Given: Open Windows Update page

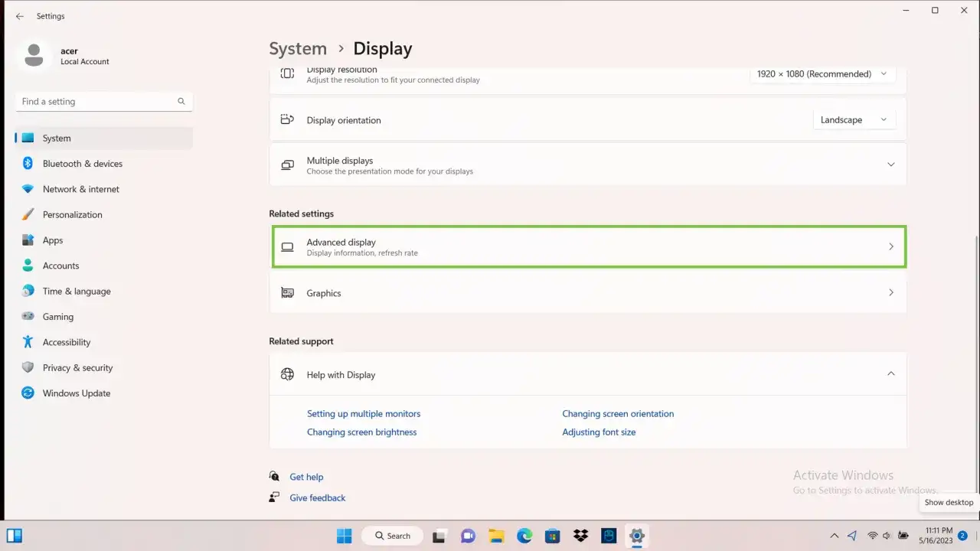Looking at the screenshot, I should [76, 393].
